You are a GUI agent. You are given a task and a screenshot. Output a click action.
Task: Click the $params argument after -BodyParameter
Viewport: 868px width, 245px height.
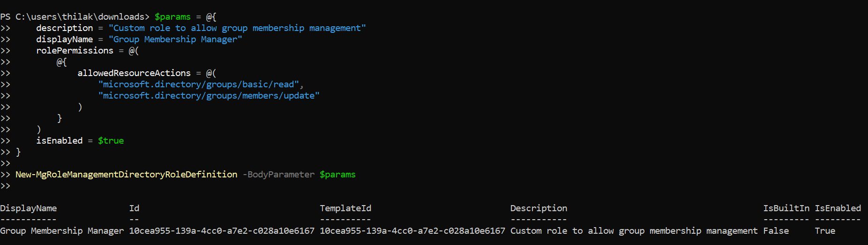click(x=337, y=175)
